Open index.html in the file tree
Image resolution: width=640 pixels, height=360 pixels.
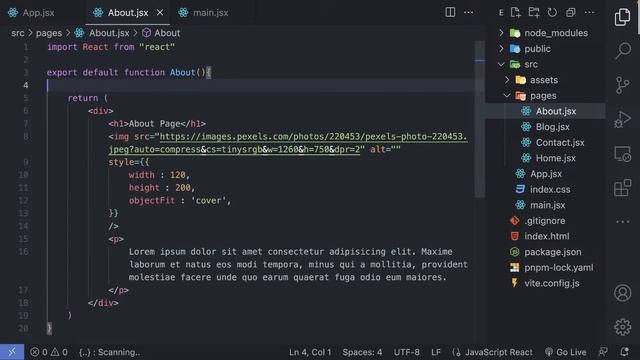tap(545, 236)
